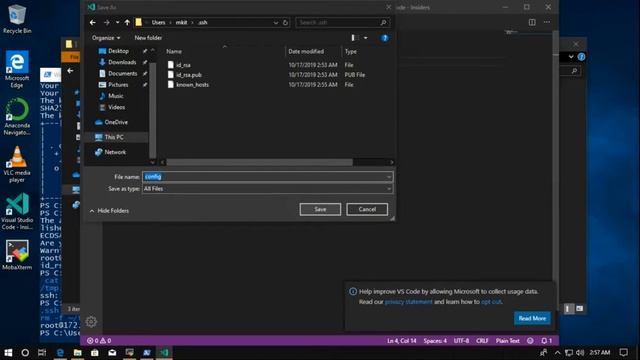Change CRLF line ending setting

click(482, 341)
